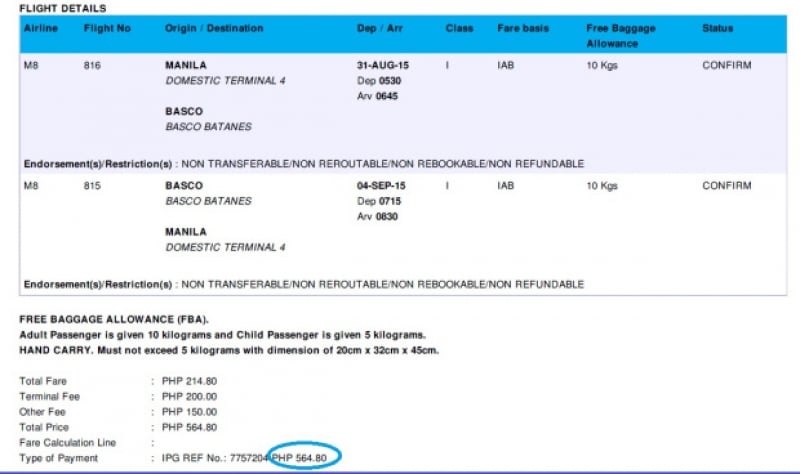
Task: Select the Flight No column header
Action: [x=107, y=28]
